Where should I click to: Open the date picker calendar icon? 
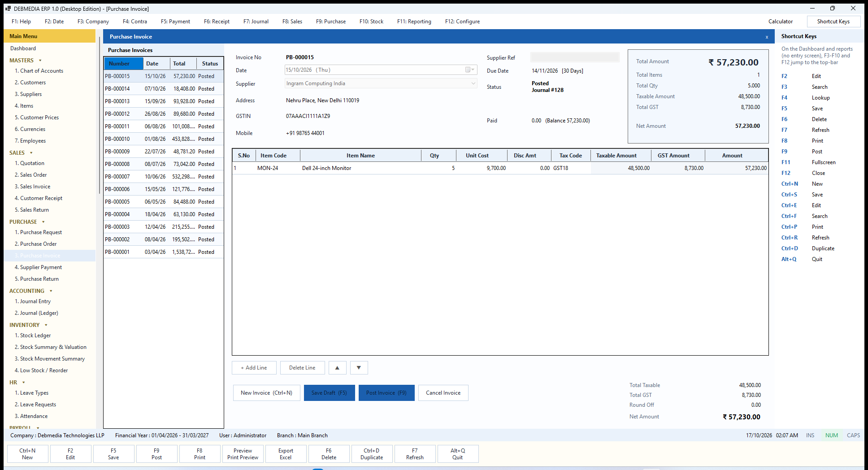(x=469, y=70)
